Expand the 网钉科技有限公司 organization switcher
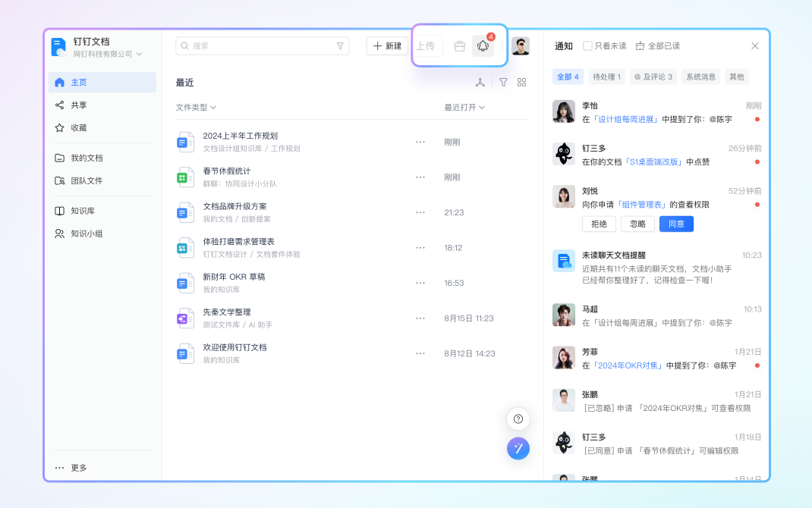Viewport: 812px width, 508px height. pyautogui.click(x=107, y=55)
